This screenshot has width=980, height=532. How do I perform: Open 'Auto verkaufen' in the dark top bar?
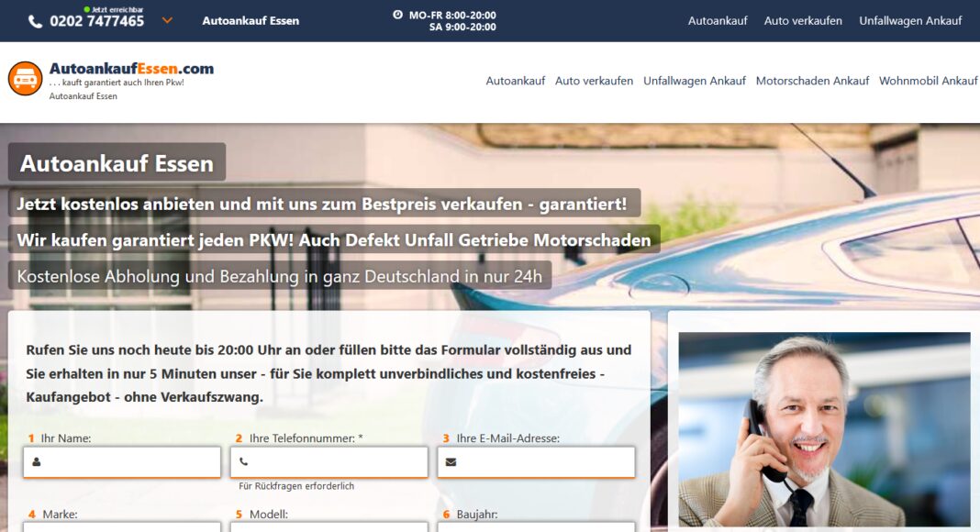803,20
